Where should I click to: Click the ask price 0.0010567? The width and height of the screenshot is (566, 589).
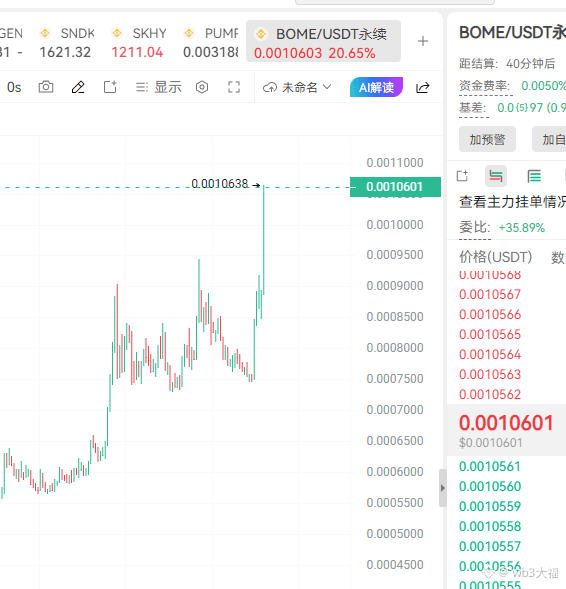click(490, 294)
